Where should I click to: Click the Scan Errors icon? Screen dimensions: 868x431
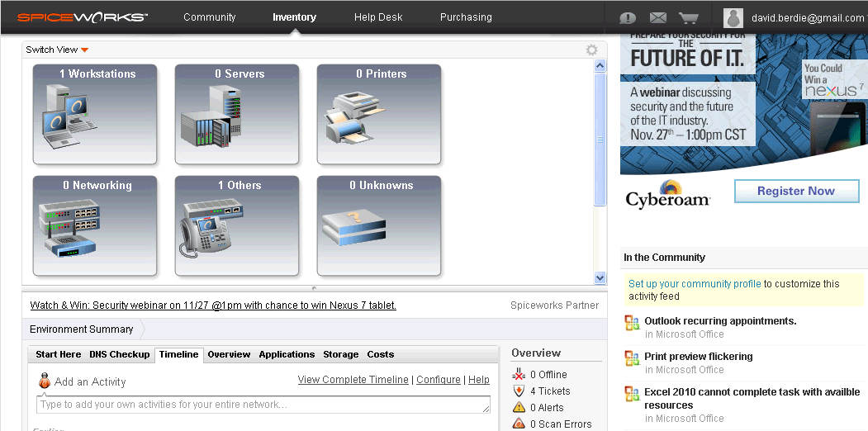(x=519, y=424)
